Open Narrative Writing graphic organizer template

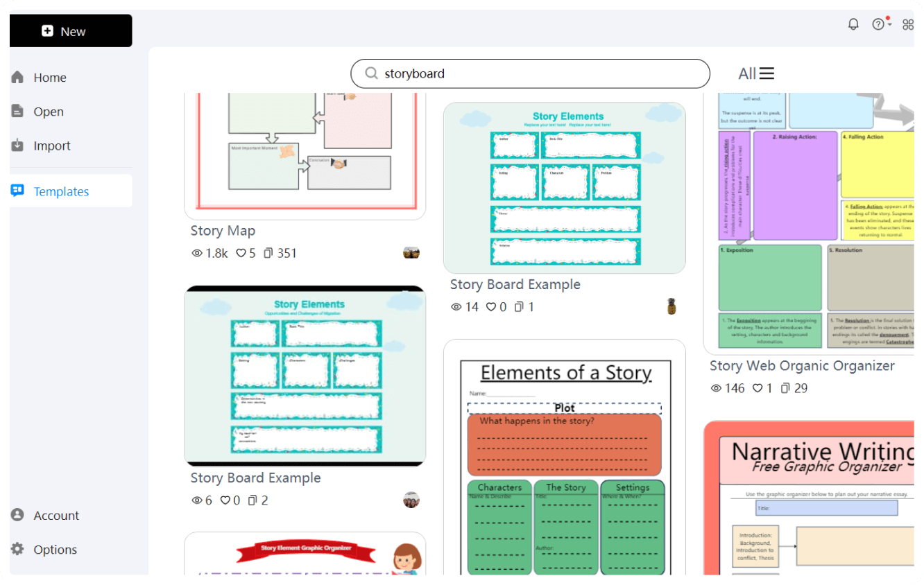pyautogui.click(x=809, y=498)
